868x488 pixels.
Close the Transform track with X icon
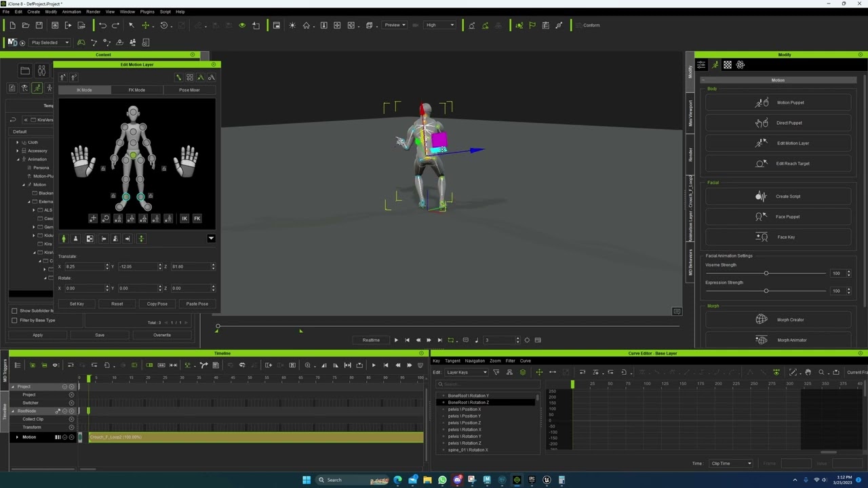coord(71,427)
